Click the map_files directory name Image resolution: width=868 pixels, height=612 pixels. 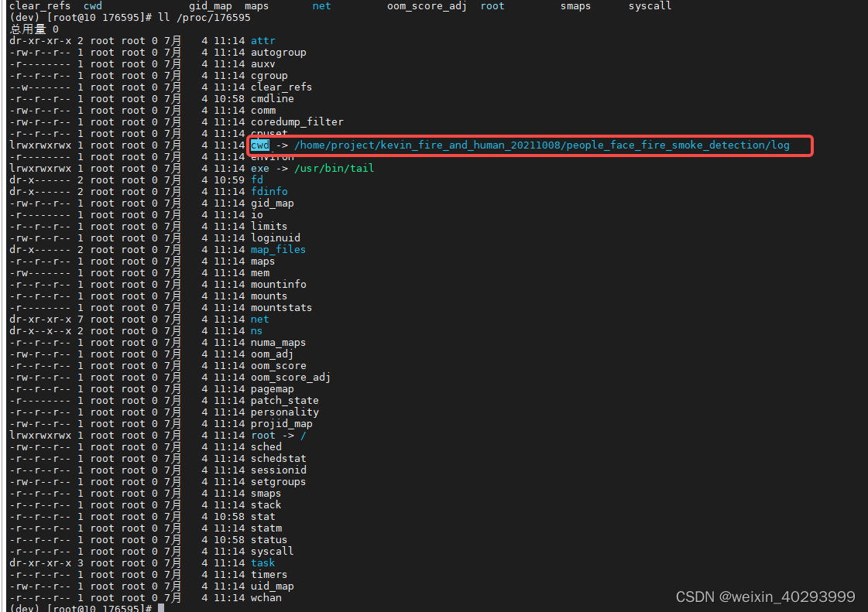tap(278, 249)
